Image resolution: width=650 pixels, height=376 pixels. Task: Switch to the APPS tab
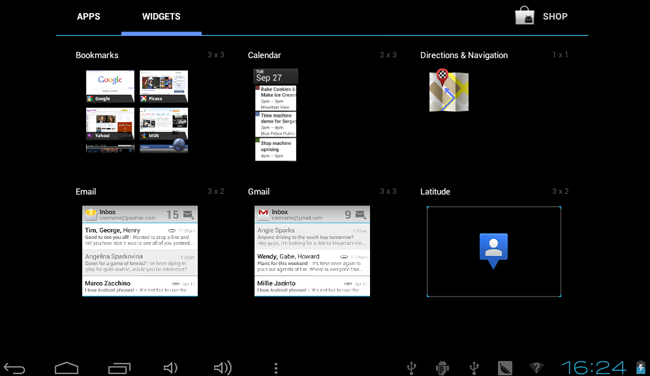tap(88, 17)
